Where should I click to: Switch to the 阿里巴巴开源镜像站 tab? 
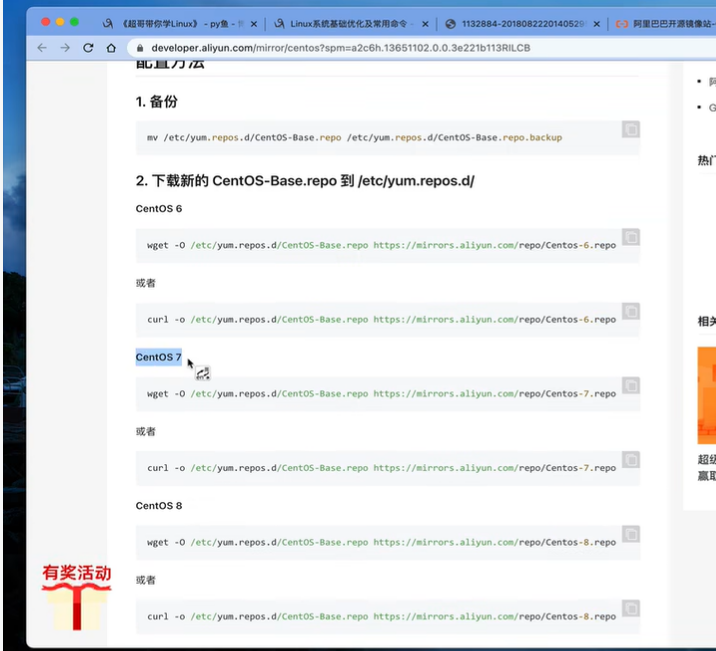tap(666, 24)
